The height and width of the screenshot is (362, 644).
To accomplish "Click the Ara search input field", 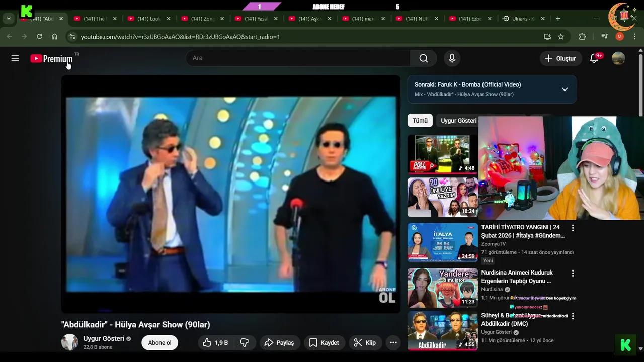I will pyautogui.click(x=298, y=58).
